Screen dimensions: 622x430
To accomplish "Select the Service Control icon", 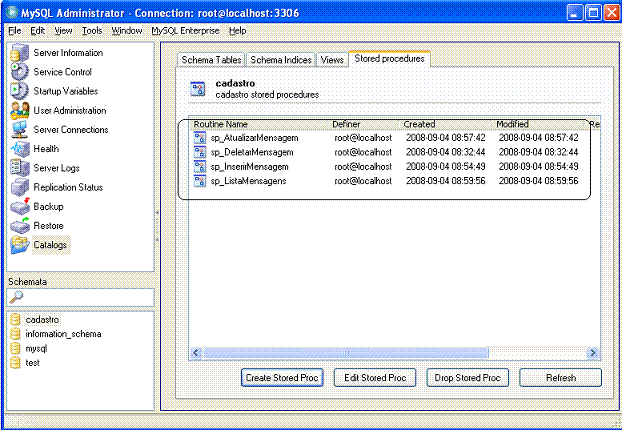I will (x=19, y=72).
